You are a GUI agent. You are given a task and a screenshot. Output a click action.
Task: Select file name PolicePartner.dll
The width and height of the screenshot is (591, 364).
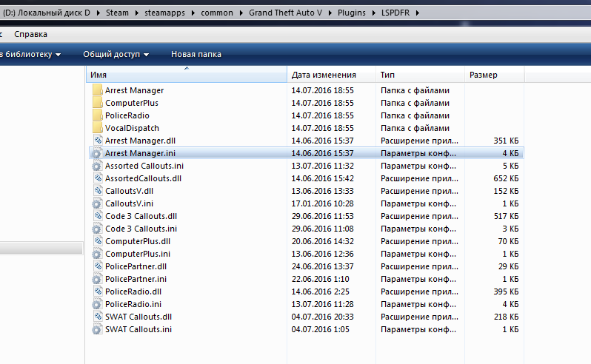coord(136,266)
